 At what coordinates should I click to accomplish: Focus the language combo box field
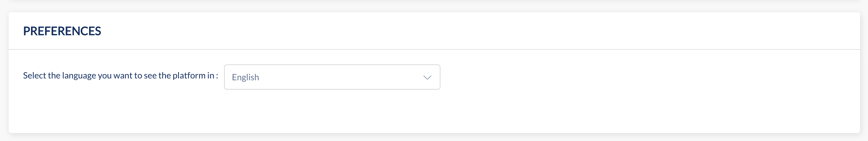(332, 77)
